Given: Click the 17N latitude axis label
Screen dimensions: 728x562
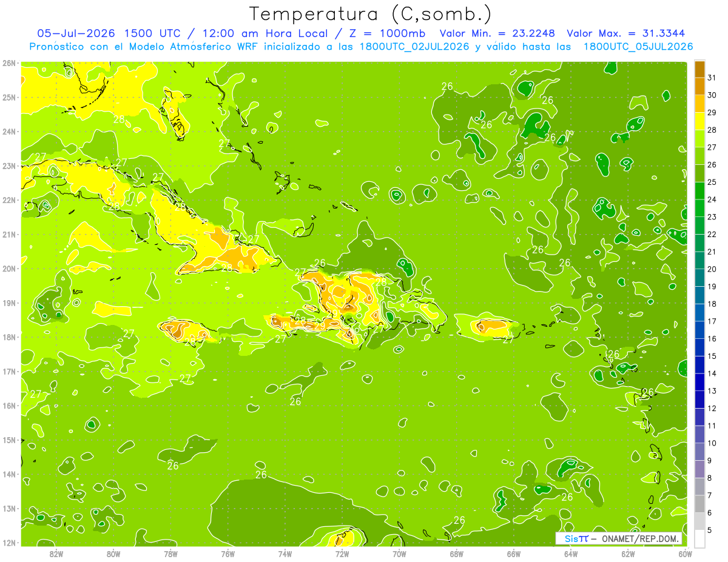Looking at the screenshot, I should pyautogui.click(x=9, y=372).
